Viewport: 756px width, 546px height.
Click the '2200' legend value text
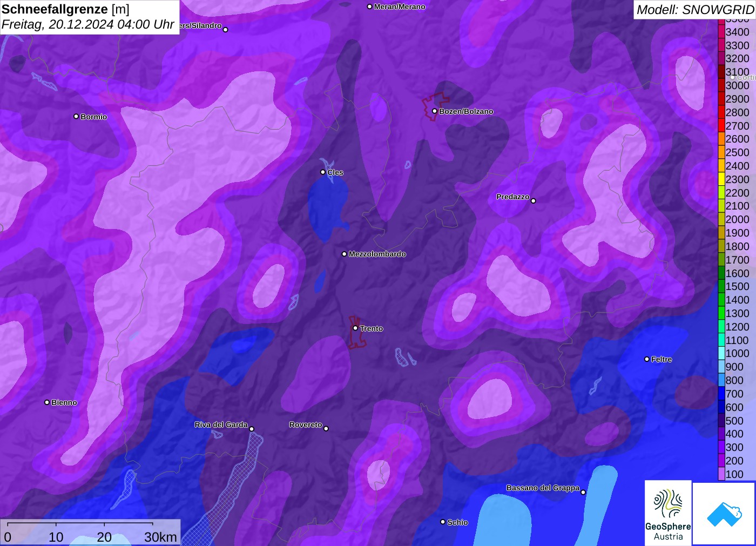point(737,193)
